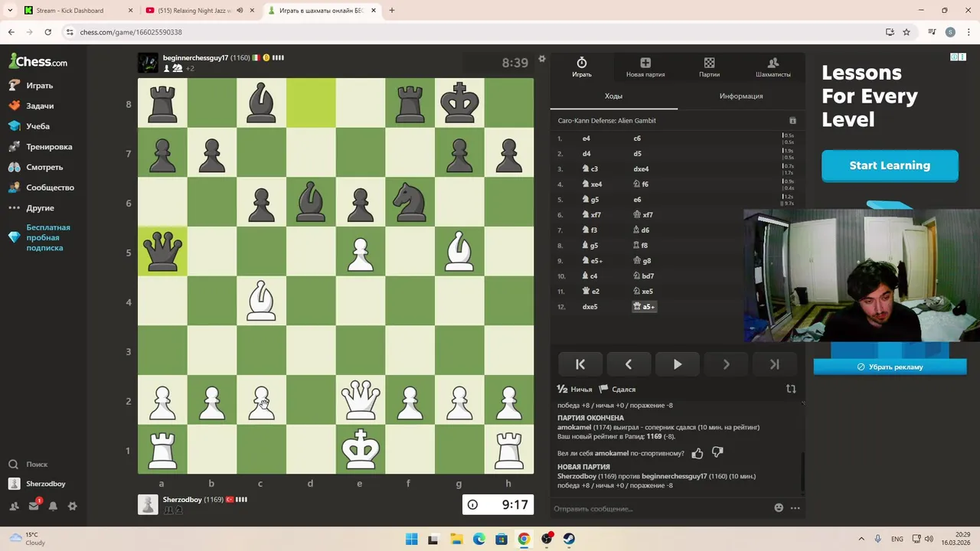Flip the board icon

(791, 389)
